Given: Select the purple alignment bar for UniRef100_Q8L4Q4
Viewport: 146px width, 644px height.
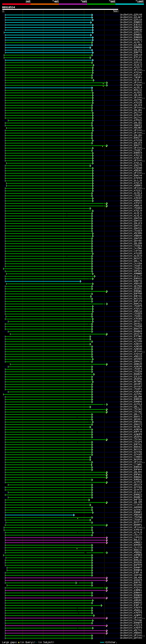Looking at the screenshot, I should click(x=56, y=578).
